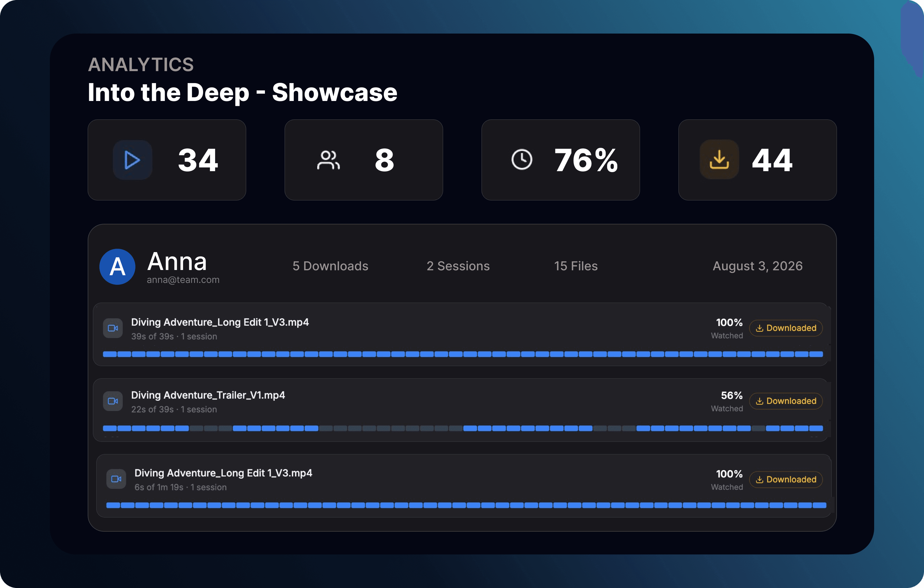Click the 100% watched value in the 39s of 39s row

tap(730, 322)
